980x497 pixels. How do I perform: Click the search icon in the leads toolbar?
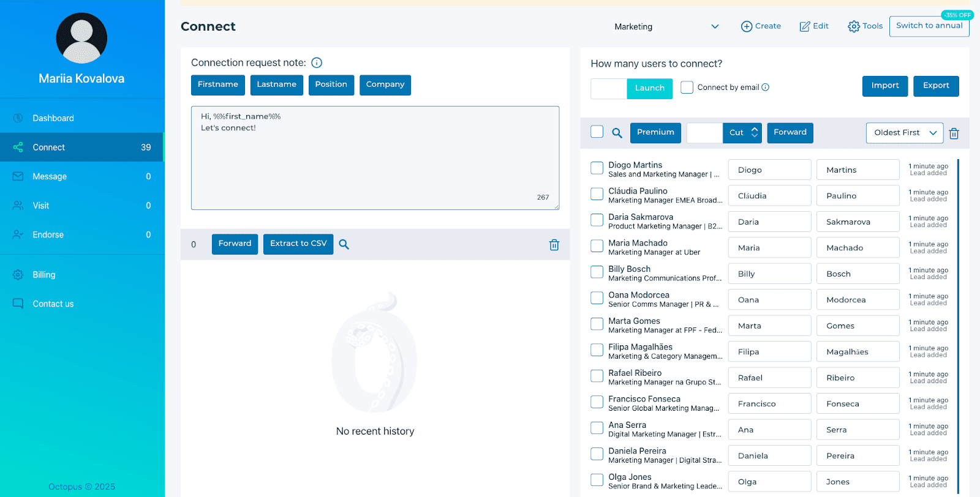click(617, 133)
